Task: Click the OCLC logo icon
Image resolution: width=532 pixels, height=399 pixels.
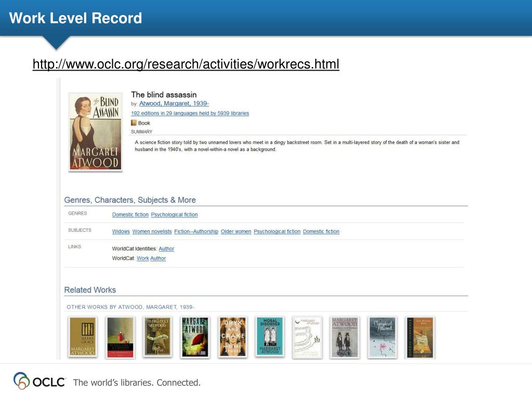Action: pos(22,381)
